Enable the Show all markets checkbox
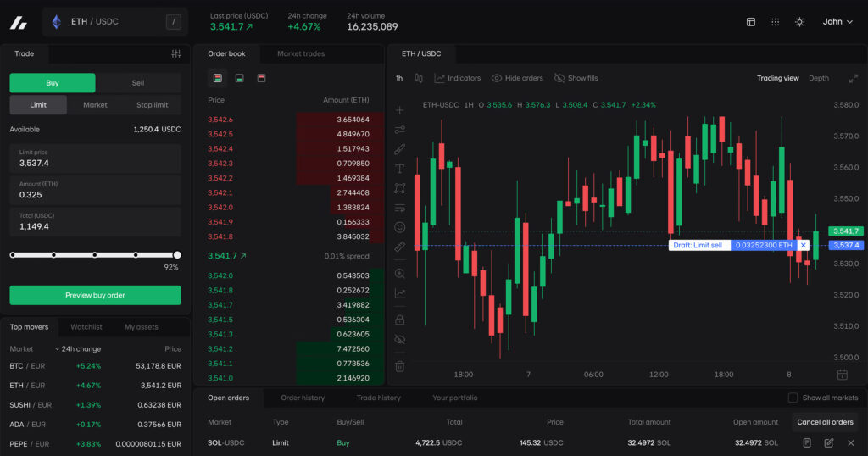 coord(793,398)
